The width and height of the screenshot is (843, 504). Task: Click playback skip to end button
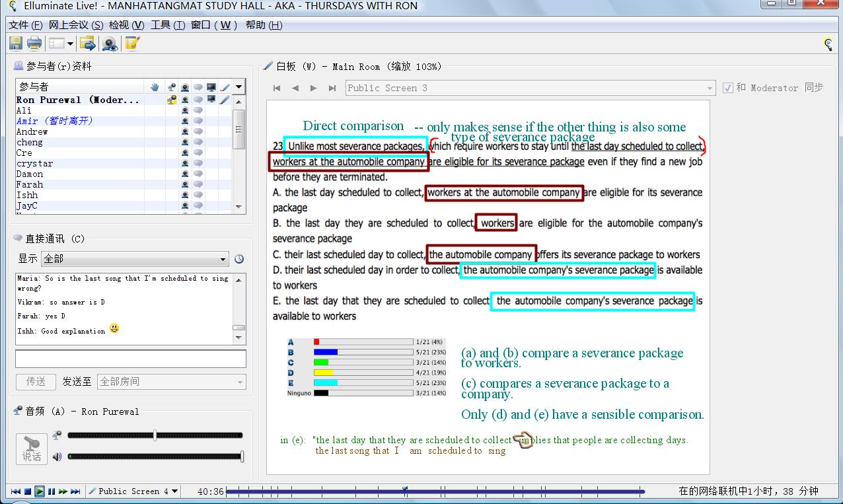click(x=75, y=491)
